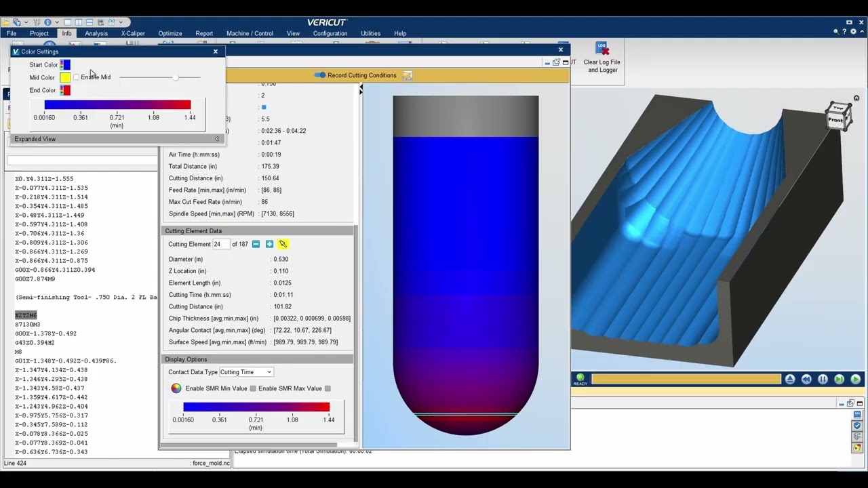The width and height of the screenshot is (868, 488).
Task: Click the color wheel icon in Display Options
Action: pyautogui.click(x=176, y=388)
